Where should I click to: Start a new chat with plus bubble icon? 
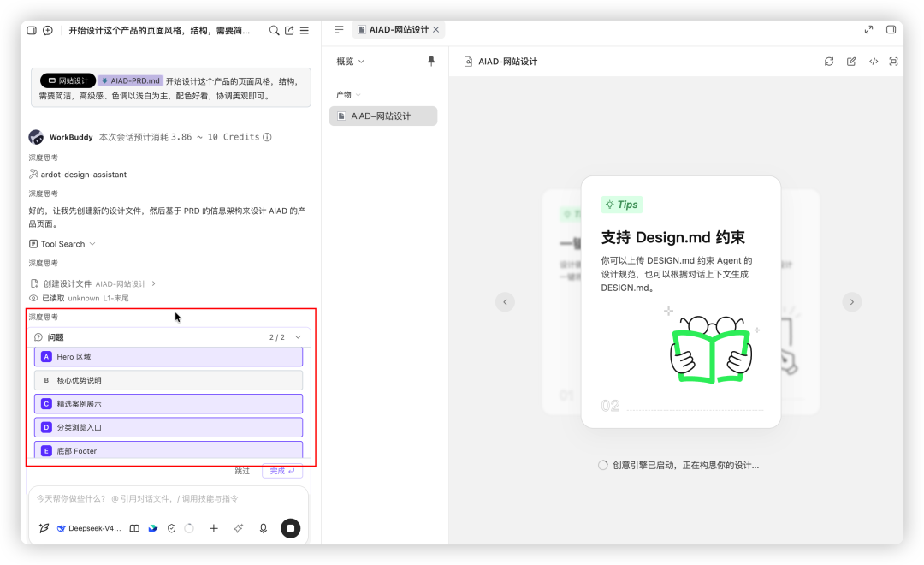coord(48,30)
